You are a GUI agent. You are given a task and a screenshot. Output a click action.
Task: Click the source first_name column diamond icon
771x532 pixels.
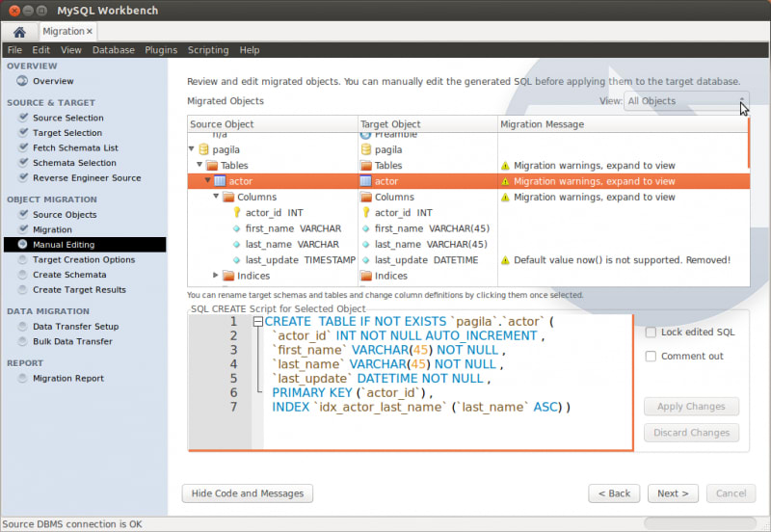(236, 228)
